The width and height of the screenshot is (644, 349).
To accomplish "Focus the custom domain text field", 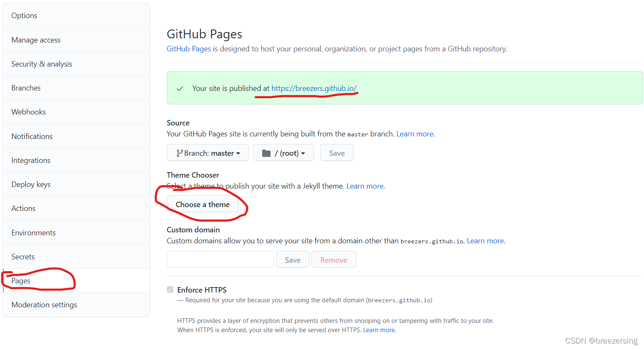I will click(220, 259).
